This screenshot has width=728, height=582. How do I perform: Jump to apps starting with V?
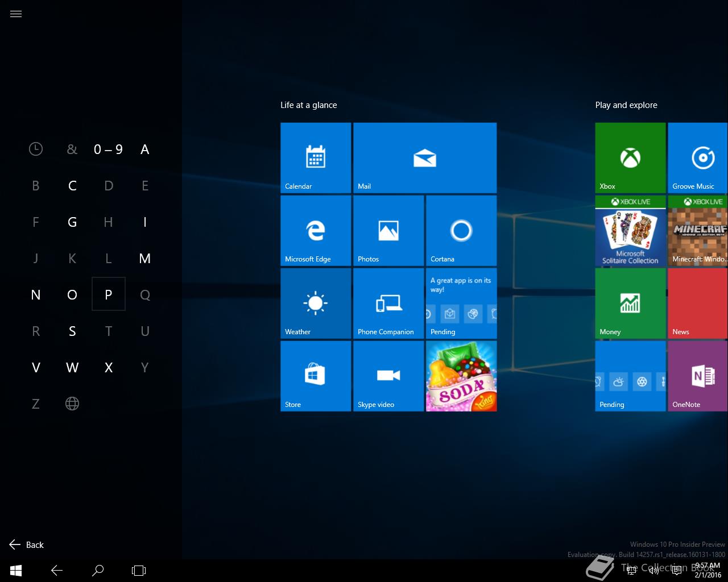click(36, 368)
